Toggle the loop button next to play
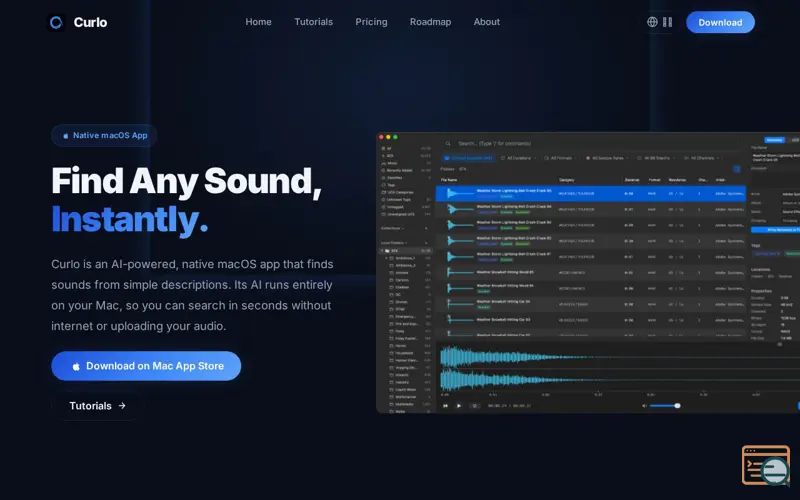Viewport: 800px width, 500px height. point(474,406)
